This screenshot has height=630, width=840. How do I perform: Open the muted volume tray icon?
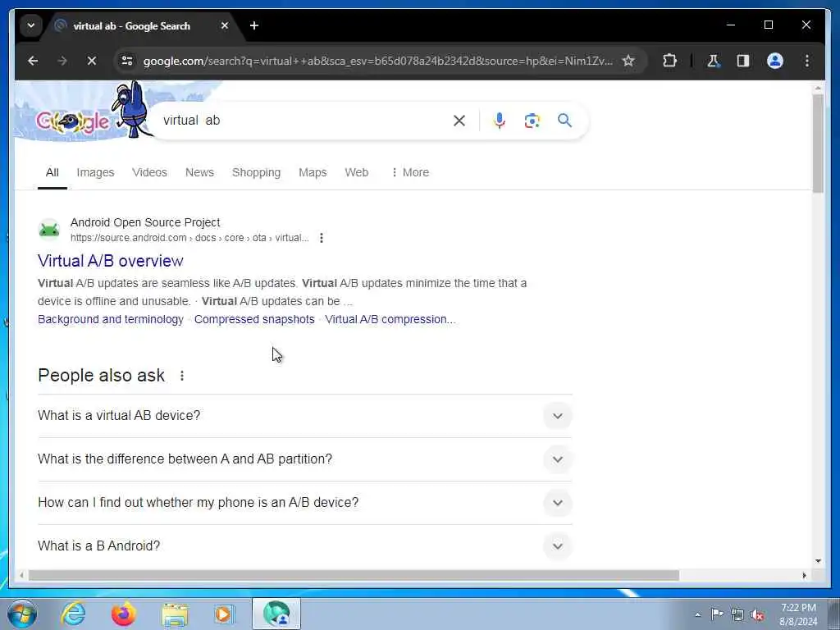click(757, 614)
